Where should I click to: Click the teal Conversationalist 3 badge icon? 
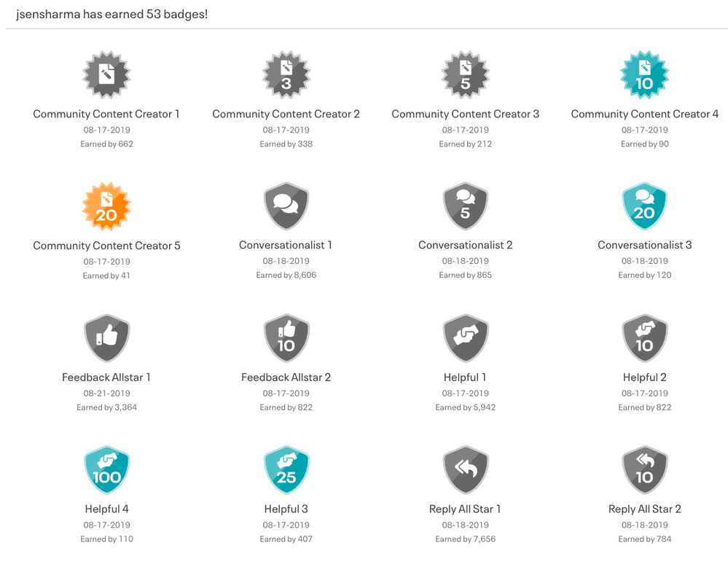[644, 206]
